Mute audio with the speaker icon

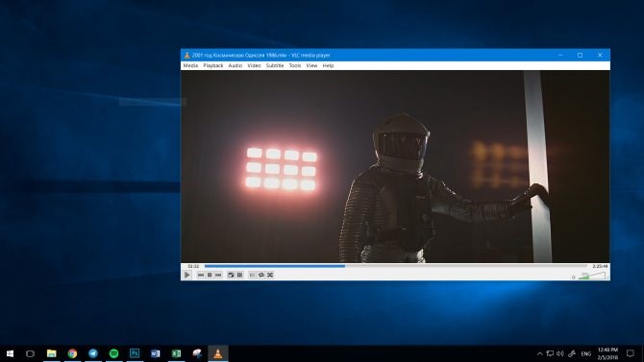574,278
